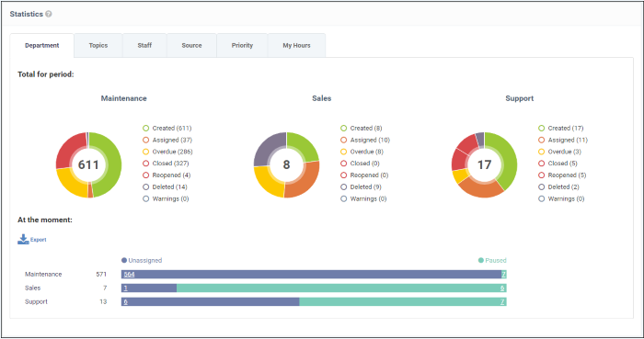
Task: Click the Export download icon
Action: click(x=23, y=240)
